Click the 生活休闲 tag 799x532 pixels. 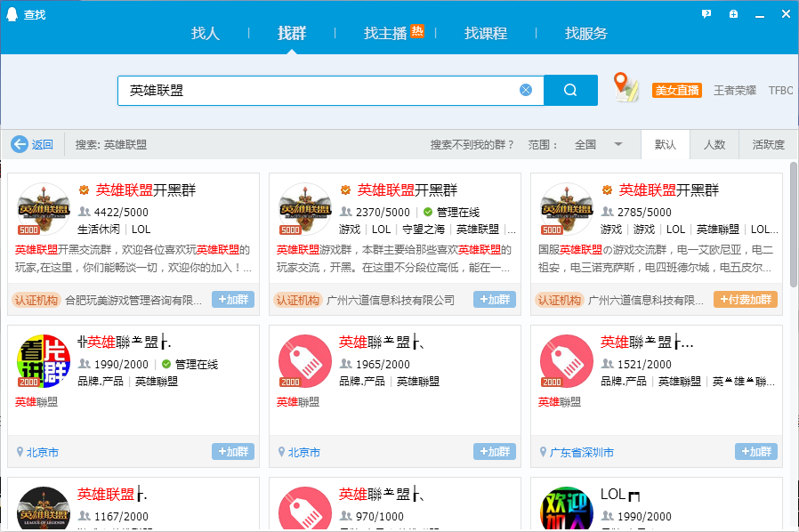point(99,230)
